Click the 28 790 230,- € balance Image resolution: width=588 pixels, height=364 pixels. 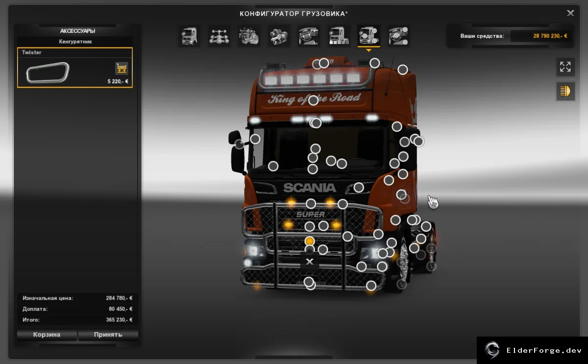click(550, 36)
